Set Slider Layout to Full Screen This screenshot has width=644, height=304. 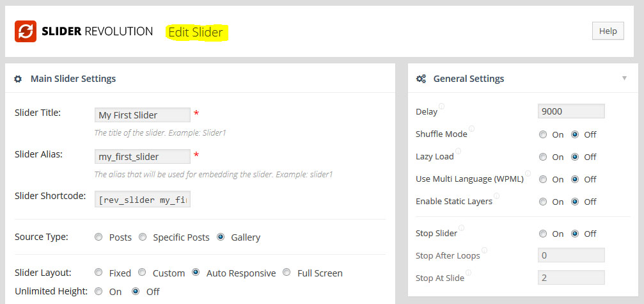(x=287, y=273)
